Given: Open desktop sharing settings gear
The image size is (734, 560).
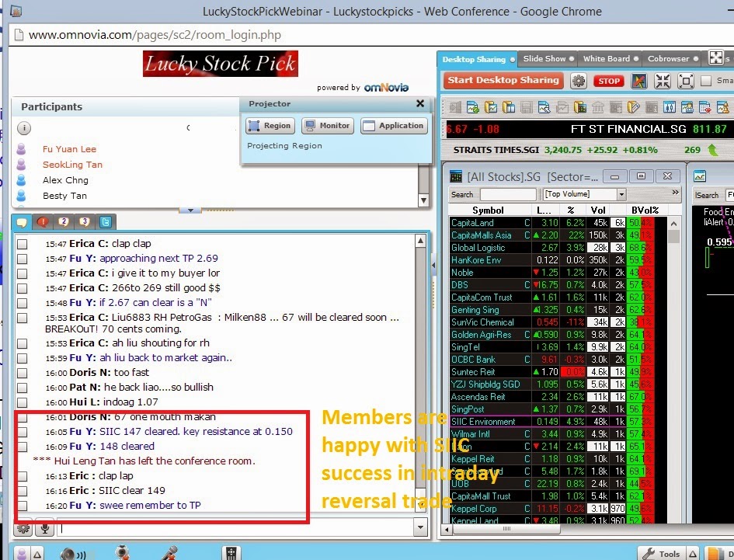Looking at the screenshot, I should coord(579,81).
